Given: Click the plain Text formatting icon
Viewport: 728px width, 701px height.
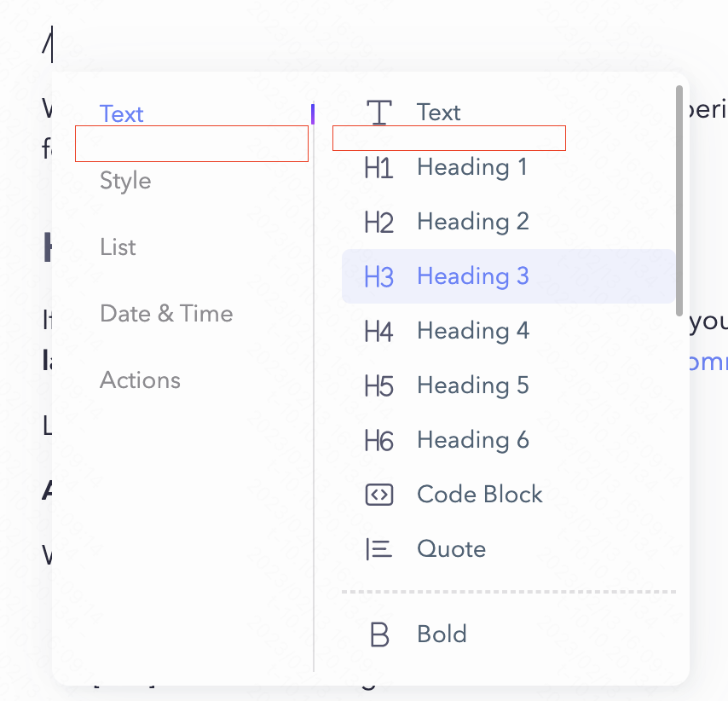Looking at the screenshot, I should (x=378, y=112).
